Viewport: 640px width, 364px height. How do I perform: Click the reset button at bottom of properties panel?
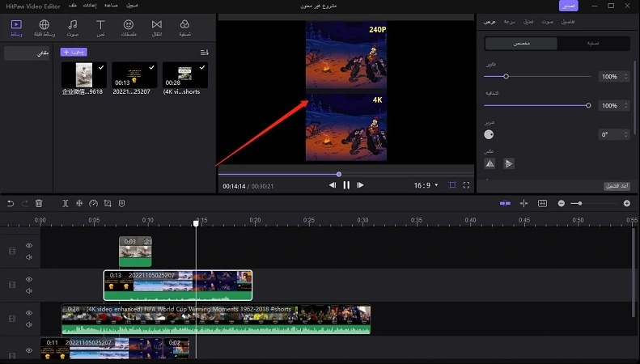[x=617, y=186]
